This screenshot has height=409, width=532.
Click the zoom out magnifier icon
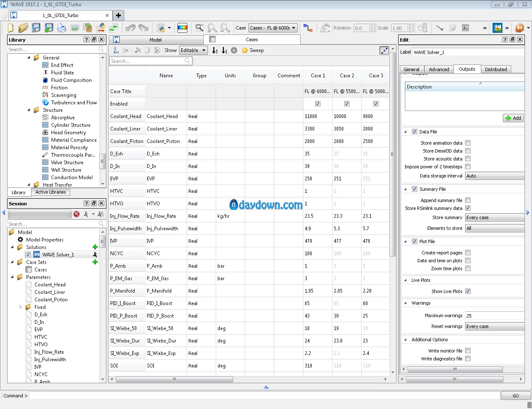225,28
